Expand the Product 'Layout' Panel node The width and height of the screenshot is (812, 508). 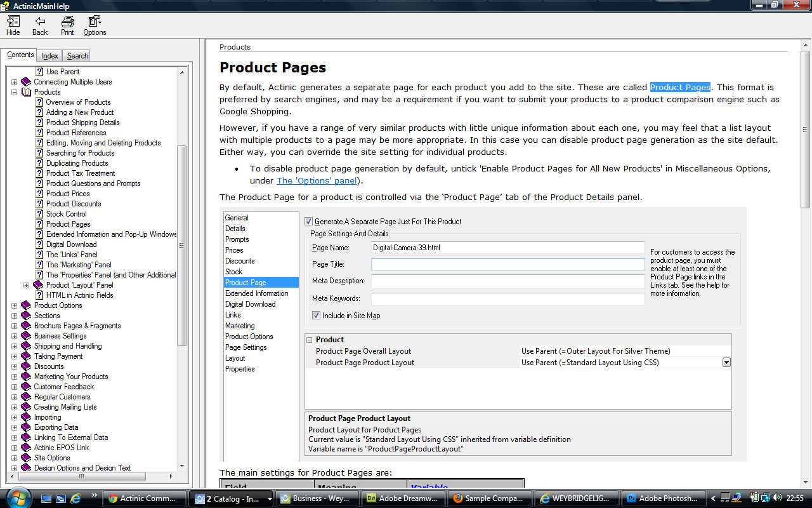26,285
